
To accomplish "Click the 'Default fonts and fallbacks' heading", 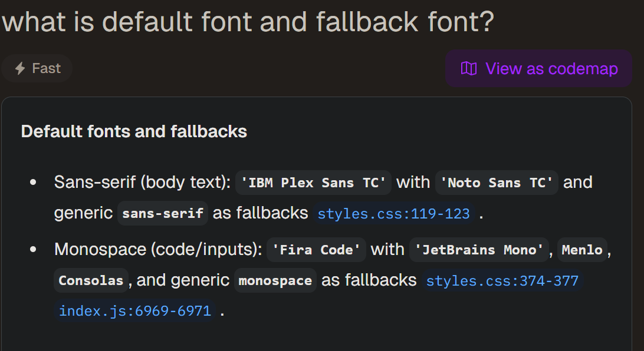I will [x=134, y=131].
